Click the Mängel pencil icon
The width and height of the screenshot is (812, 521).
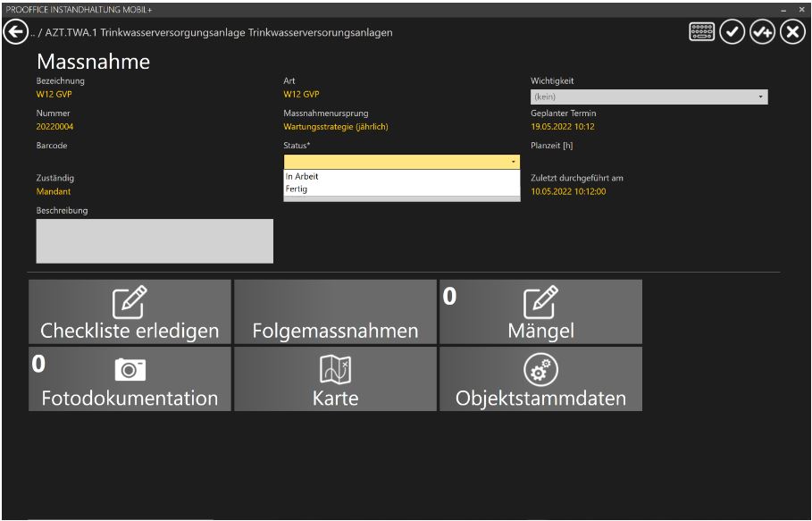click(541, 304)
